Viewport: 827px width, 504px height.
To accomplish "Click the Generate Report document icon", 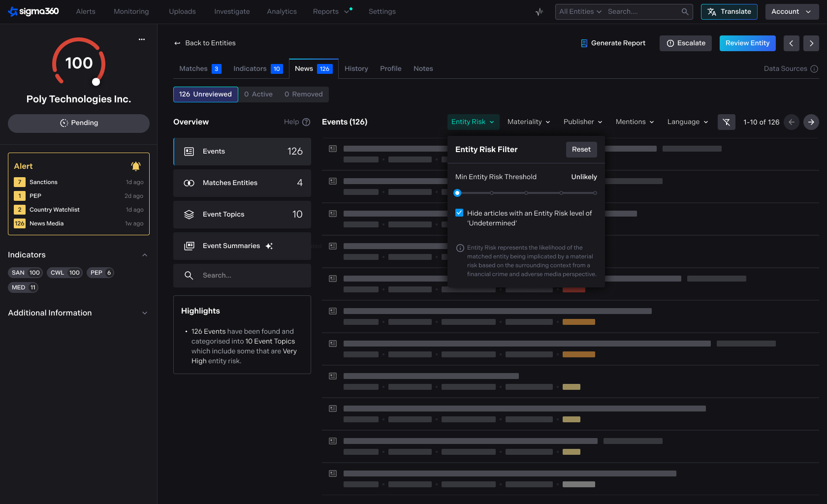I will [584, 43].
